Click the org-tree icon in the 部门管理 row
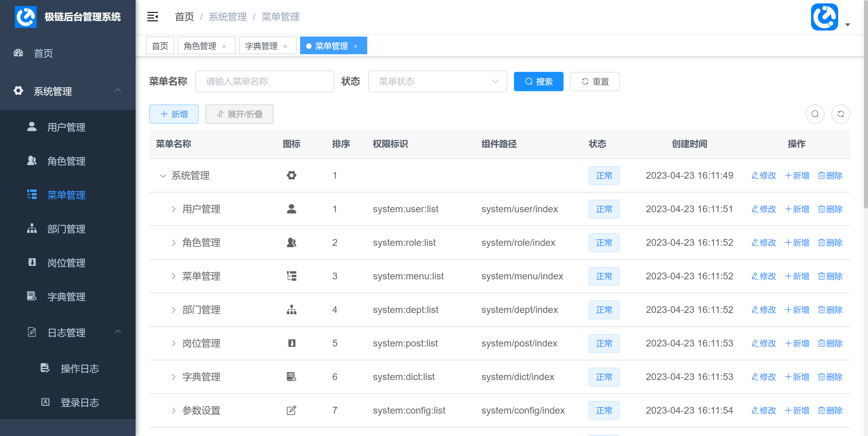 [292, 310]
